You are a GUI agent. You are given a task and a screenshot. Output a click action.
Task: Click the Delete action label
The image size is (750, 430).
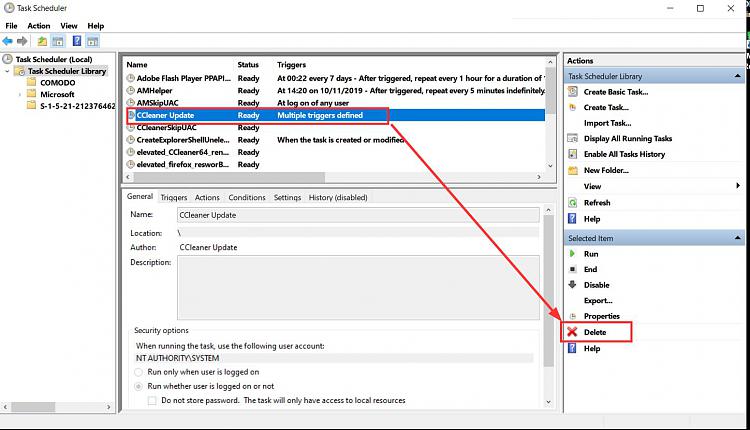click(595, 332)
